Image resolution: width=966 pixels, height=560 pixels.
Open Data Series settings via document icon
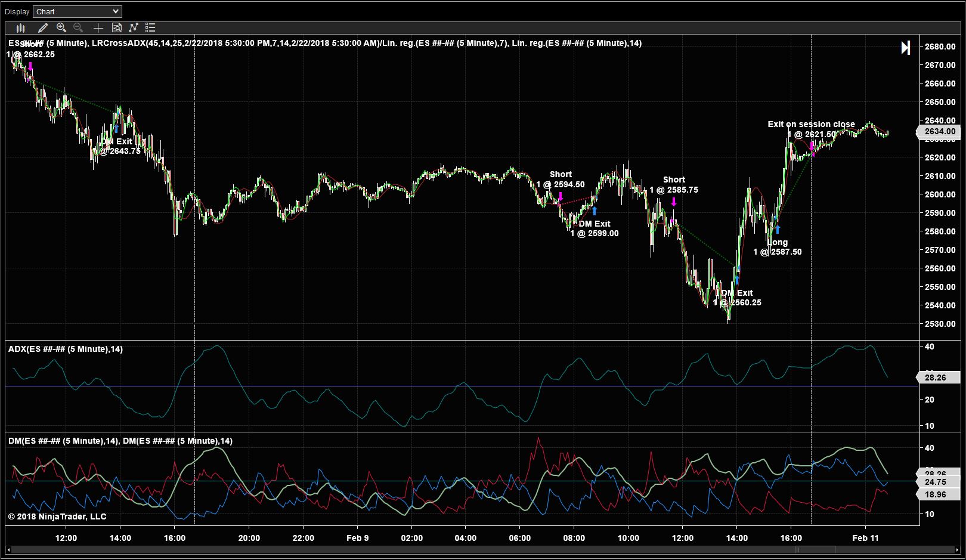[x=116, y=27]
